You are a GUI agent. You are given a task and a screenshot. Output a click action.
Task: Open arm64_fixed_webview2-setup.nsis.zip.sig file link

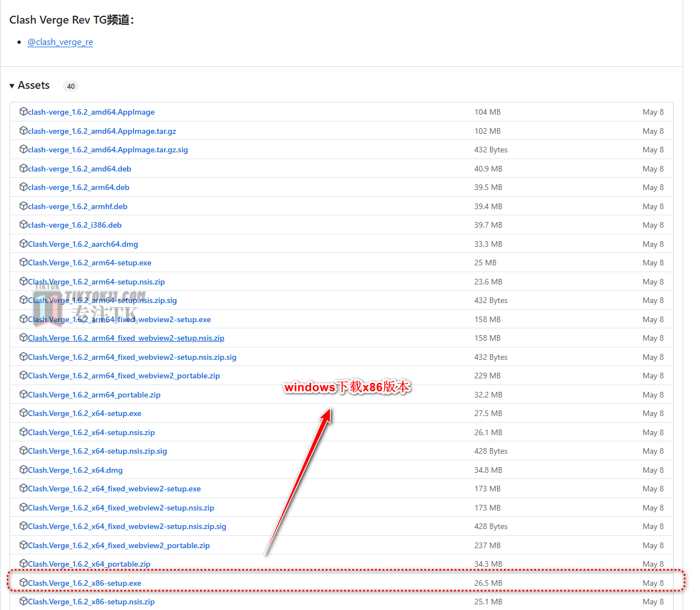132,357
